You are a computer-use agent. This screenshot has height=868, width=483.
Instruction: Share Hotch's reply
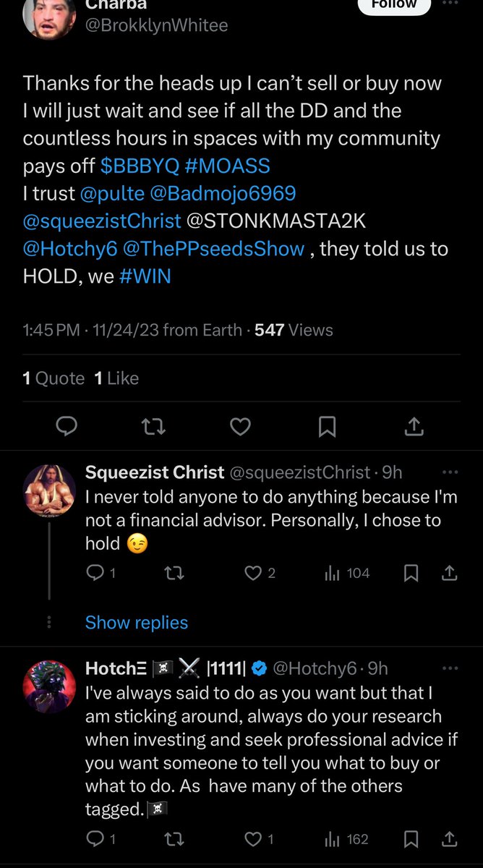449,840
